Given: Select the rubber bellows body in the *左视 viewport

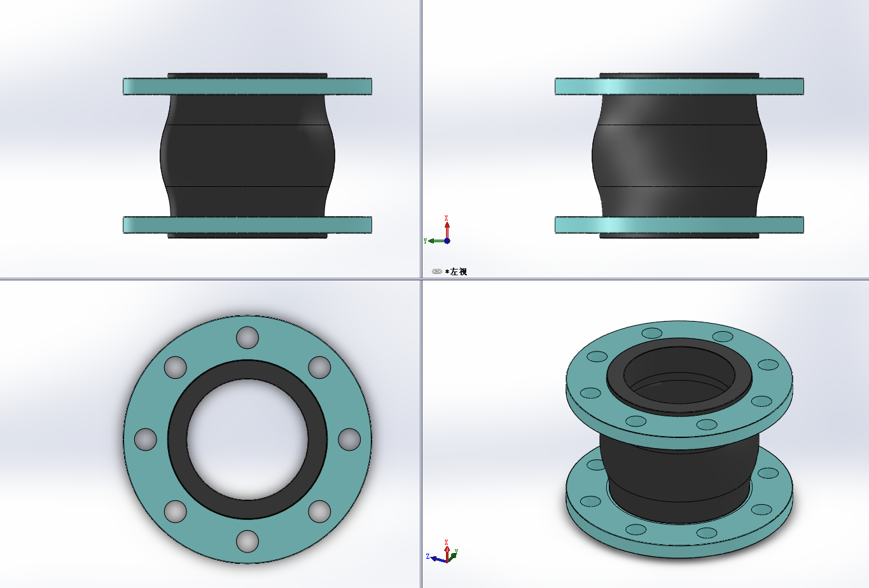Looking at the screenshot, I should click(679, 156).
